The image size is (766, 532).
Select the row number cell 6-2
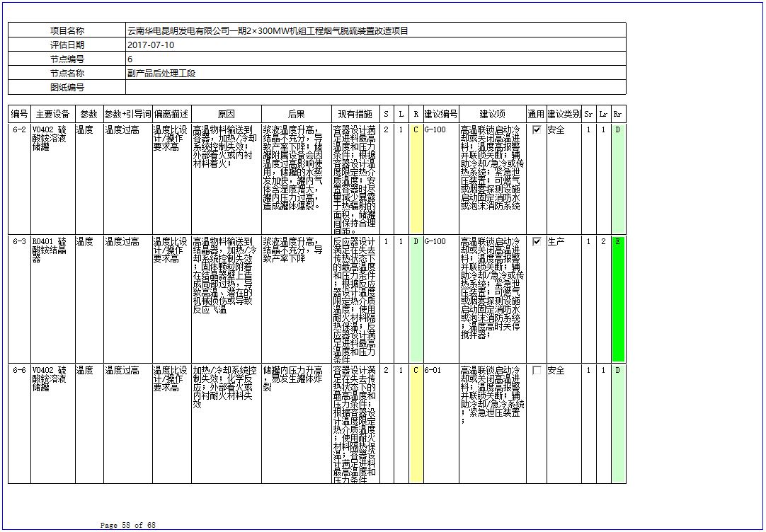click(x=20, y=179)
